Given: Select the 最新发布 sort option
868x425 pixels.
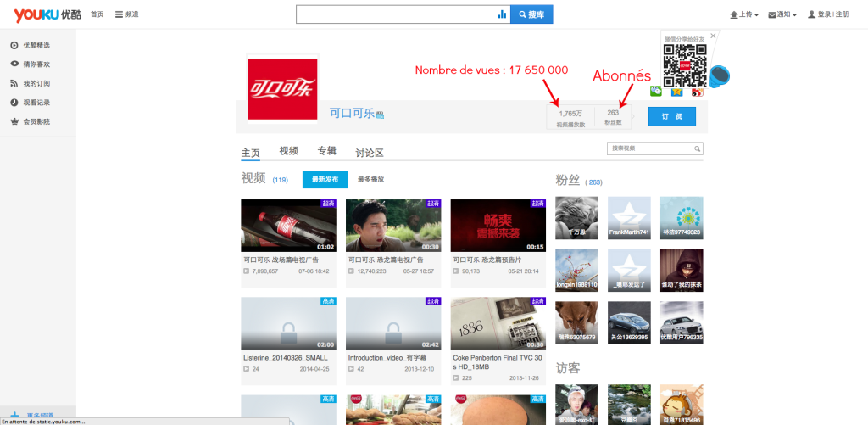Looking at the screenshot, I should (x=325, y=180).
